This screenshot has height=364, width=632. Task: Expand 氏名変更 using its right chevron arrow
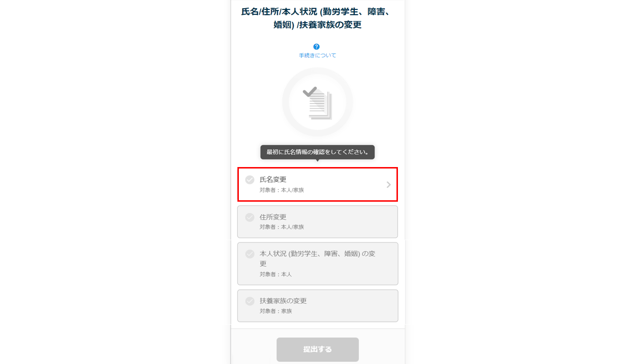click(388, 185)
